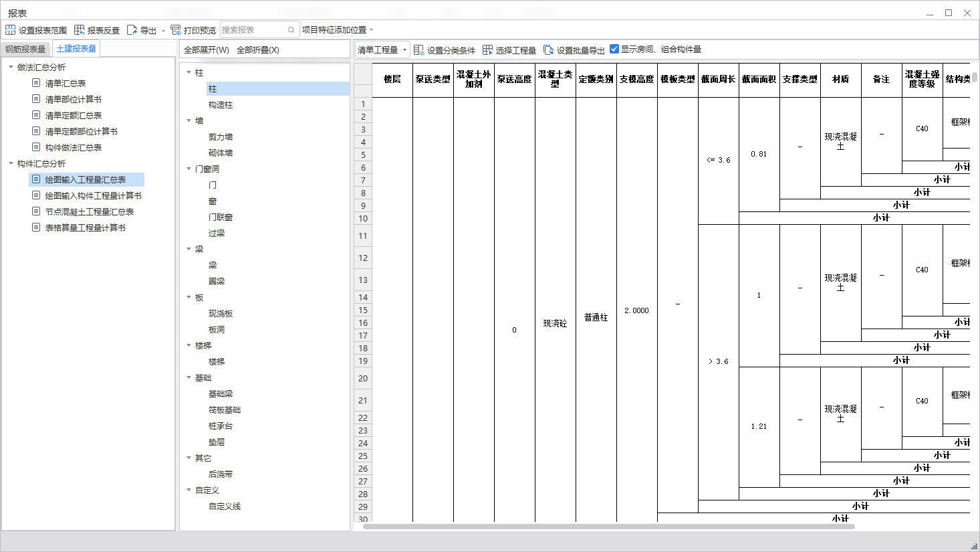Collapse the 门窗洞 category group
980x552 pixels.
[189, 169]
